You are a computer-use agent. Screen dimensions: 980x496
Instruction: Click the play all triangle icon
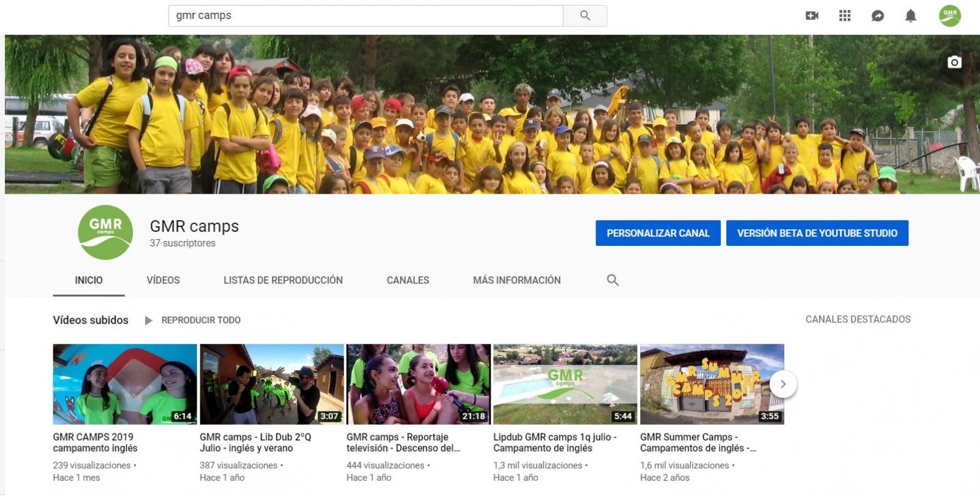pyautogui.click(x=148, y=320)
